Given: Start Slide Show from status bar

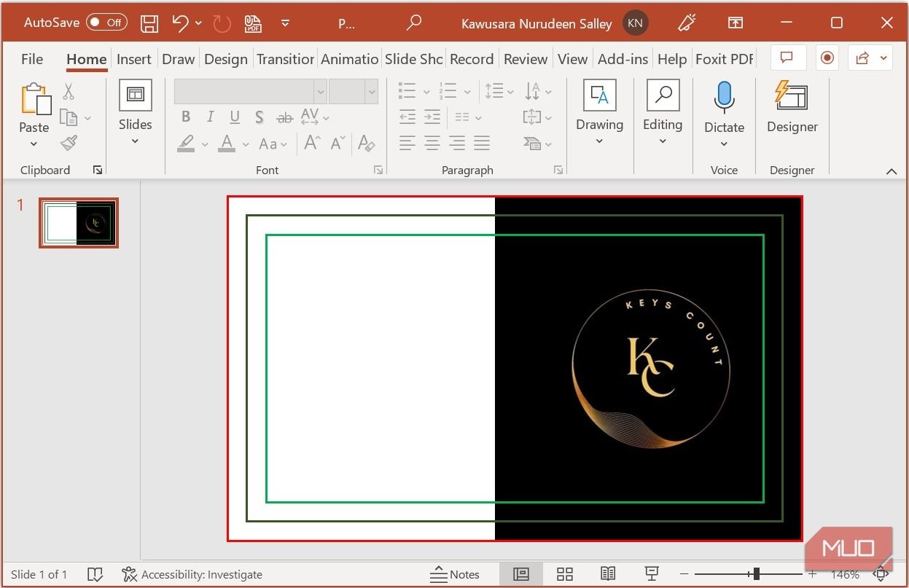Looking at the screenshot, I should pos(652,574).
